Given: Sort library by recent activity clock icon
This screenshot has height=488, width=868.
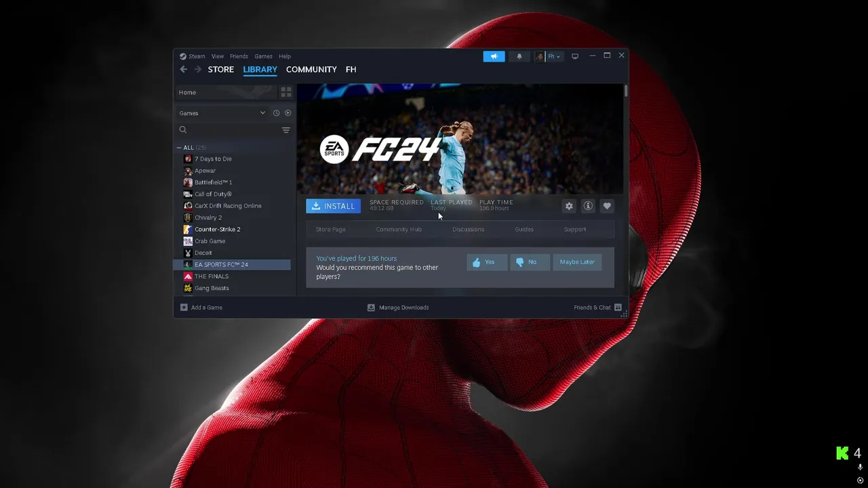Looking at the screenshot, I should tap(276, 113).
